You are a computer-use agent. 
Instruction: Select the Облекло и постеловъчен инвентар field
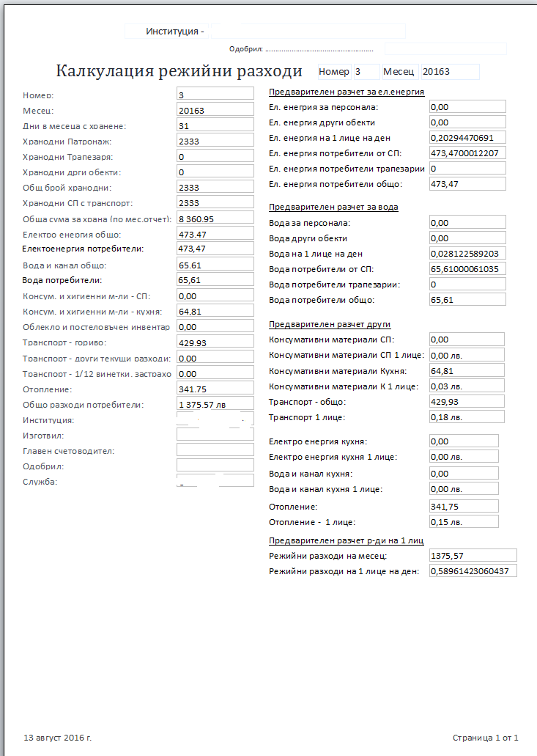pos(215,326)
